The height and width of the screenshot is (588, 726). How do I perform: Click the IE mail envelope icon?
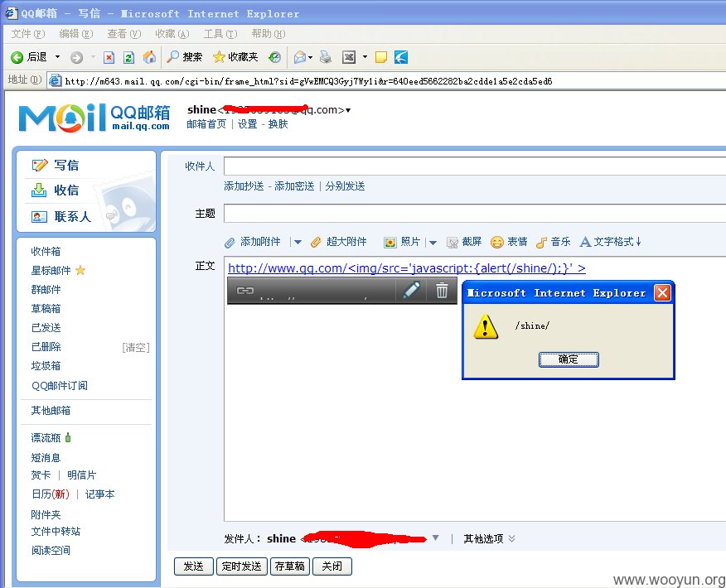pos(299,57)
